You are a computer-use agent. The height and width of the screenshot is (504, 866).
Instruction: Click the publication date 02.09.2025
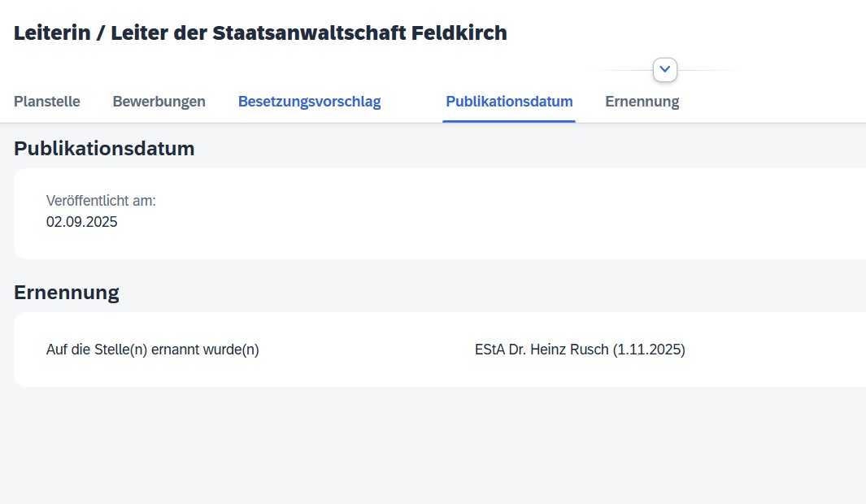(x=82, y=222)
